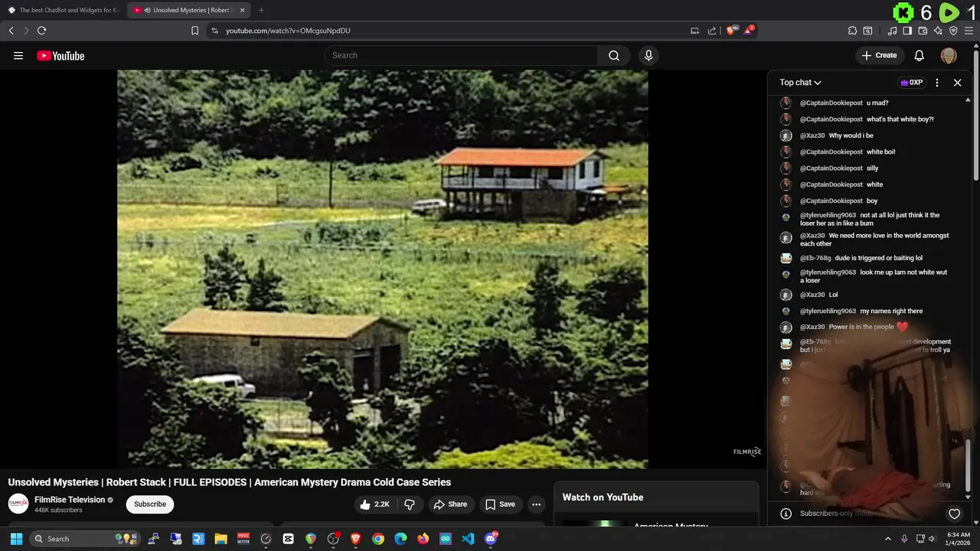Switch to The best ChatBot and Widgets tab
The image size is (980, 551).
point(63,10)
